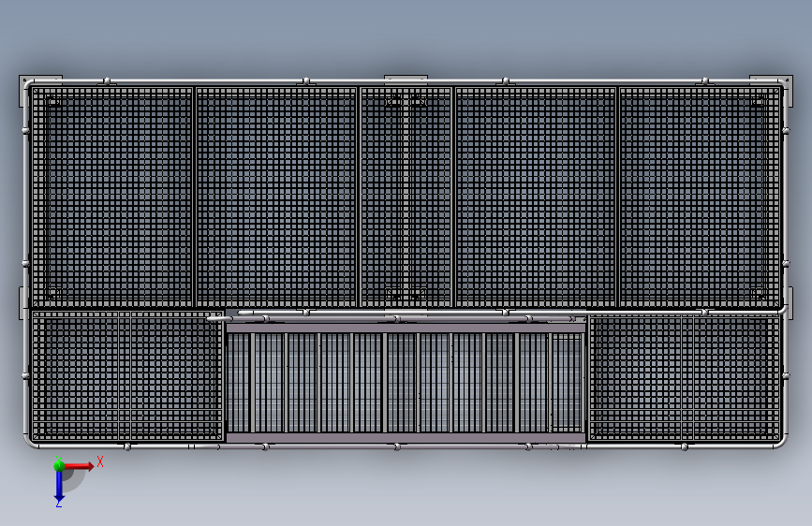Select the slatted vertical-bar grating in the model
Viewport: 812px width, 526px height.
[406, 383]
